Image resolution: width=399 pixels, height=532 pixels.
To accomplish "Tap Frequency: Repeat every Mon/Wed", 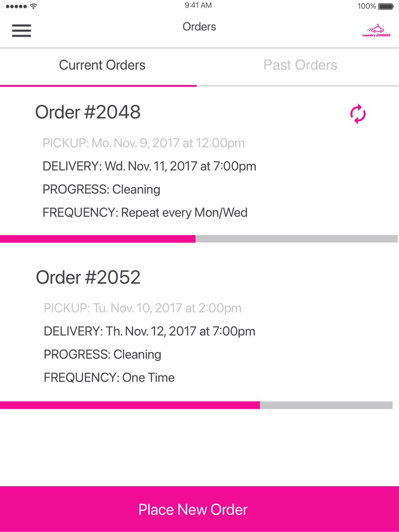I will [x=145, y=213].
